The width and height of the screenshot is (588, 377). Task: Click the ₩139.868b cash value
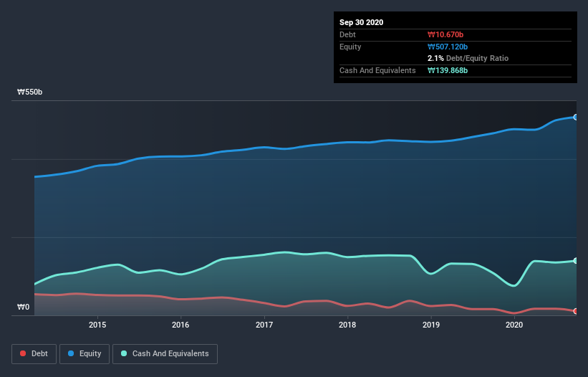point(448,70)
